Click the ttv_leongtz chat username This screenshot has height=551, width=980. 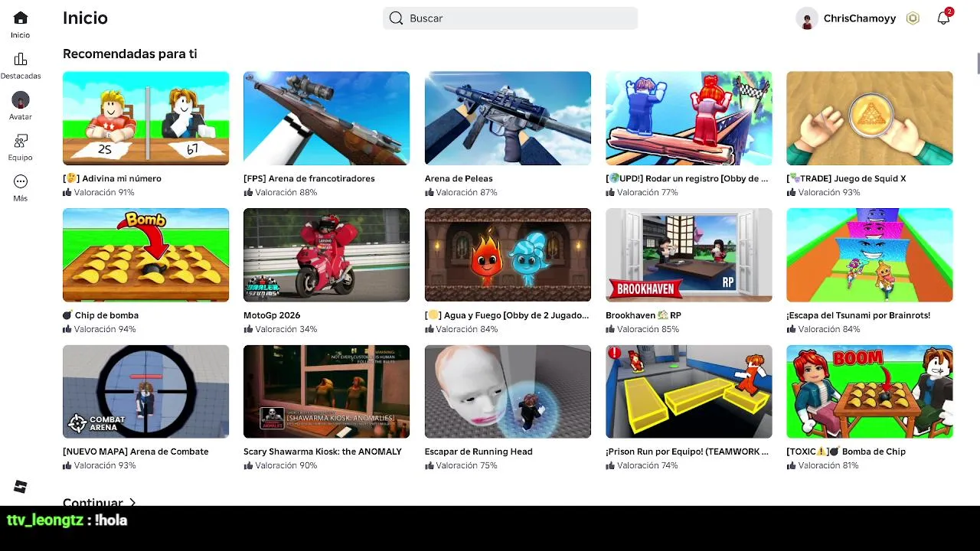tap(45, 520)
